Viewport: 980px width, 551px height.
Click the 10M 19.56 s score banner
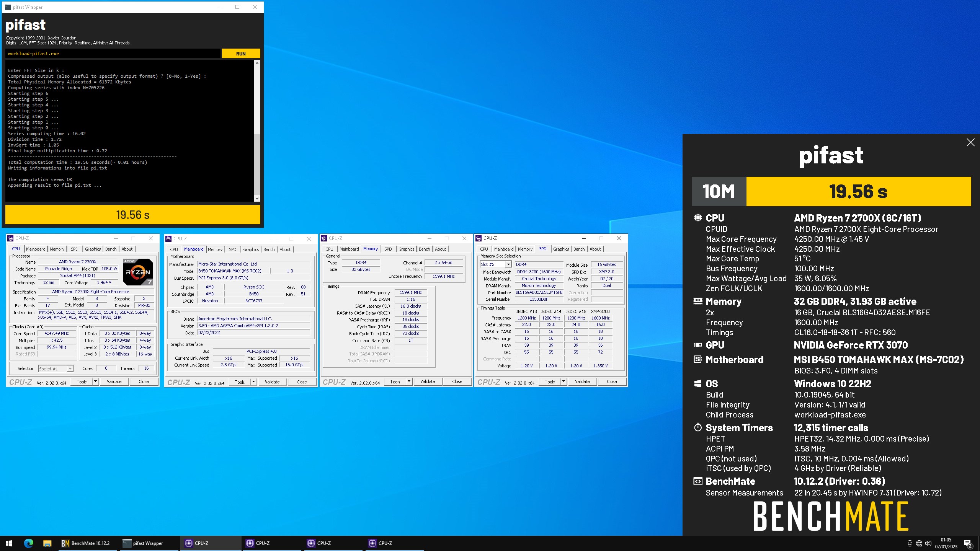[x=831, y=191]
